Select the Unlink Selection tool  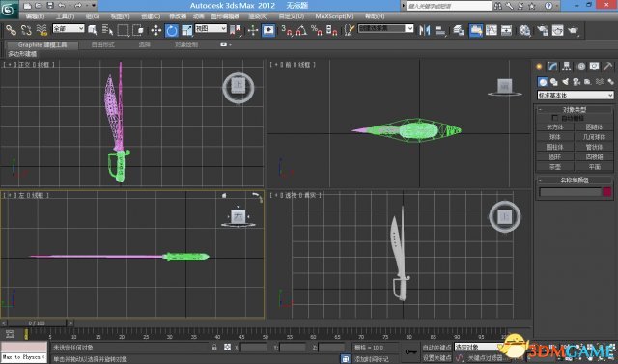[x=26, y=30]
